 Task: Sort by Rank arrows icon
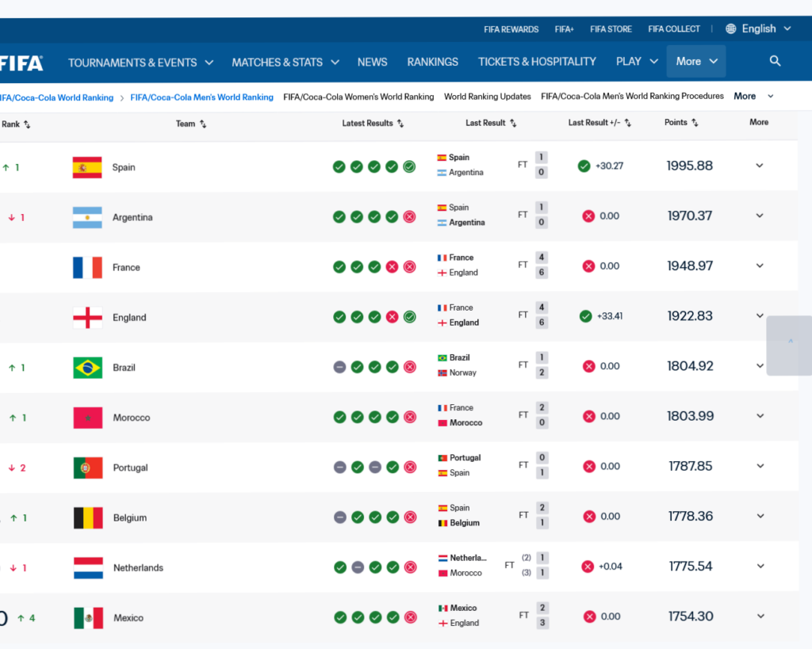(x=27, y=124)
